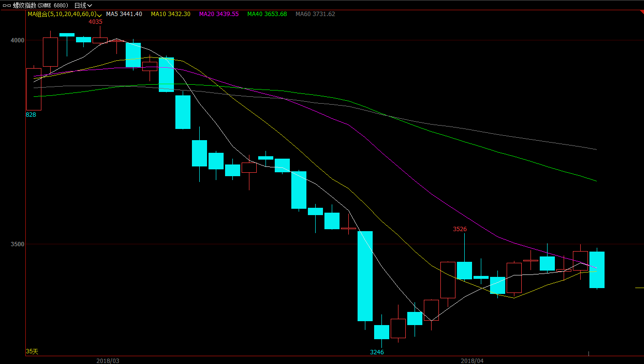Click the 35天 day count label

[32, 351]
